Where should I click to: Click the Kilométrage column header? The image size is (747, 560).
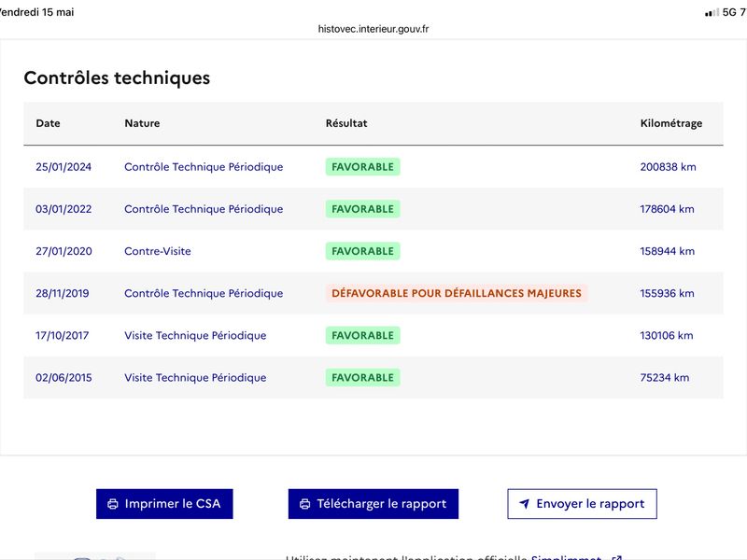click(x=670, y=123)
